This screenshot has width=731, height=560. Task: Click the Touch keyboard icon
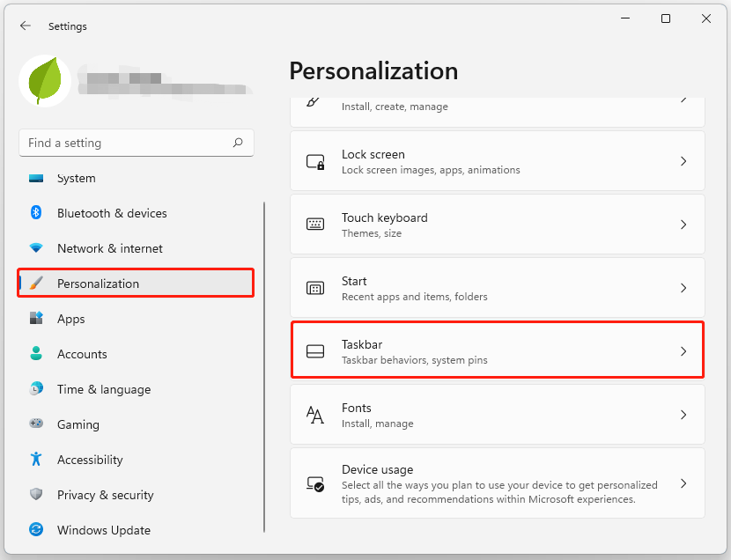click(315, 225)
